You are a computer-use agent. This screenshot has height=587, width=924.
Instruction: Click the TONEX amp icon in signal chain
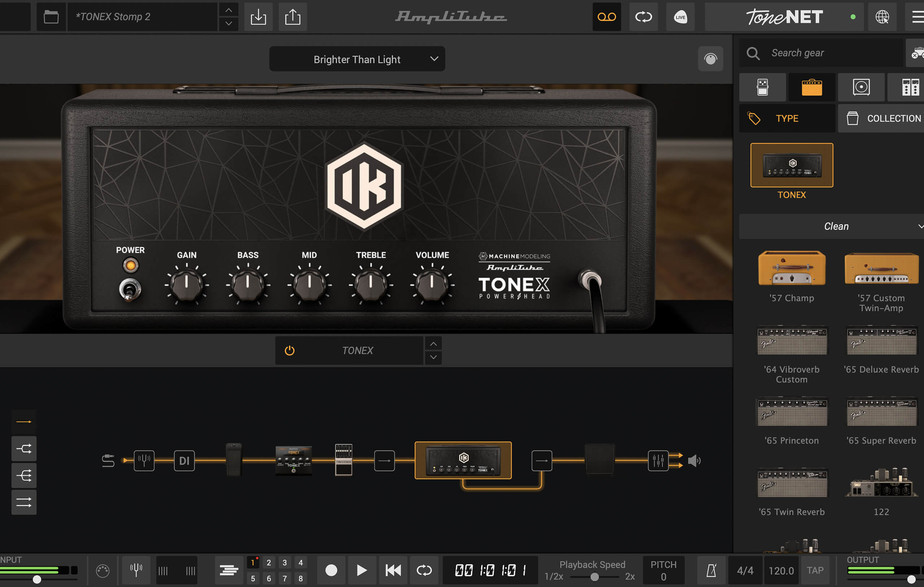[461, 460]
